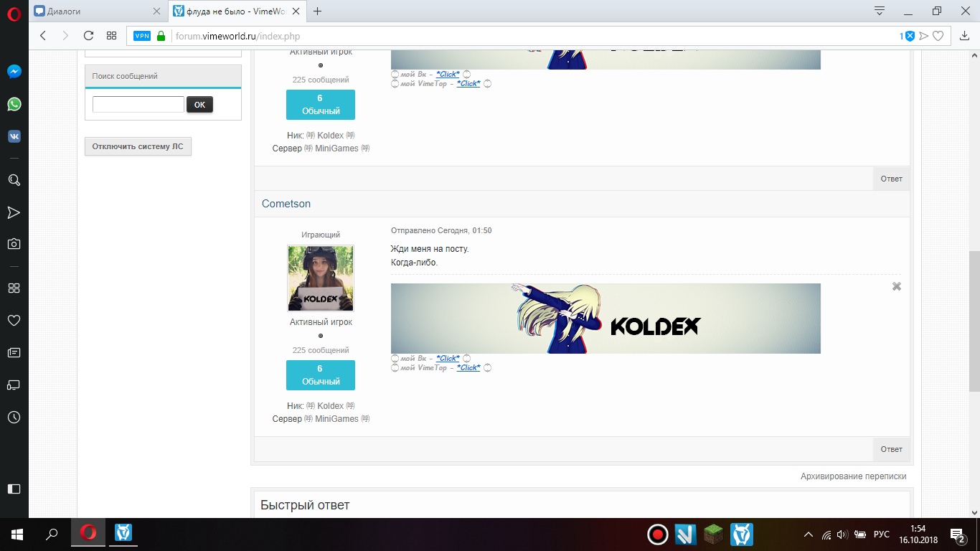The height and width of the screenshot is (551, 980).
Task: Click Ответ button on lower post
Action: 891,449
